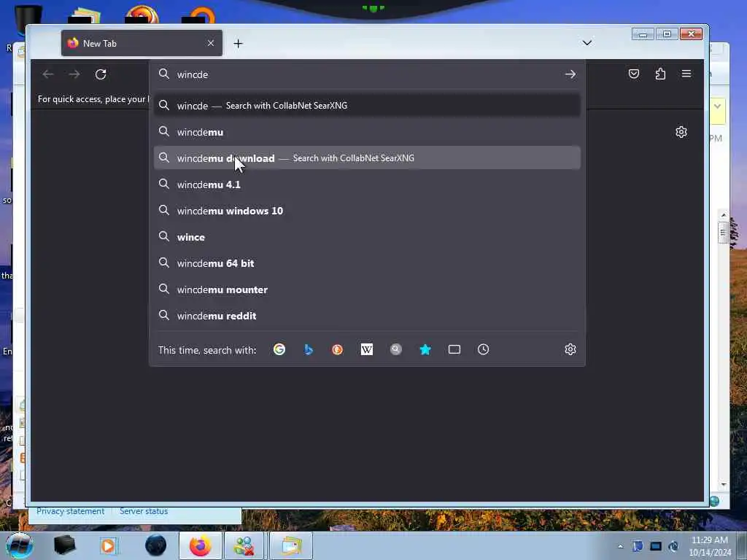Open the Firefox hamburger menu
Image resolution: width=747 pixels, height=560 pixels.
coord(686,74)
